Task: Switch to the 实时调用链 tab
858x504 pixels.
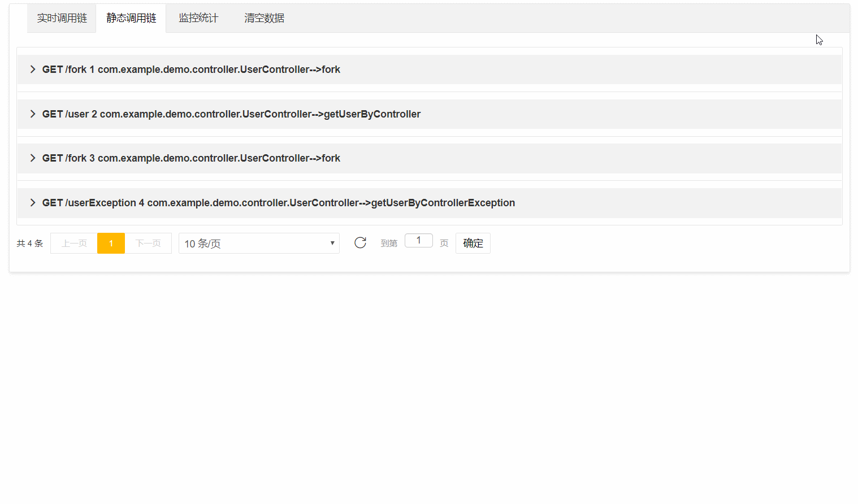Action: pyautogui.click(x=61, y=18)
